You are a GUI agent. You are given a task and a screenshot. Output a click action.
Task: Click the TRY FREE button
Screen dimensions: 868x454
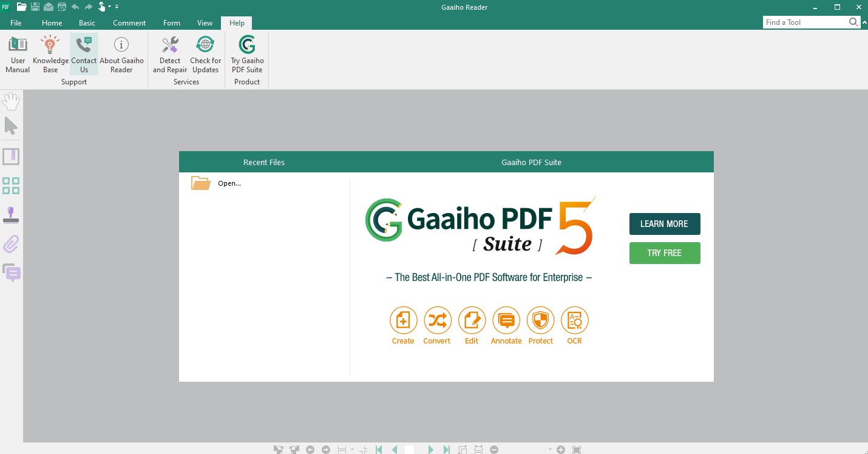(x=664, y=252)
